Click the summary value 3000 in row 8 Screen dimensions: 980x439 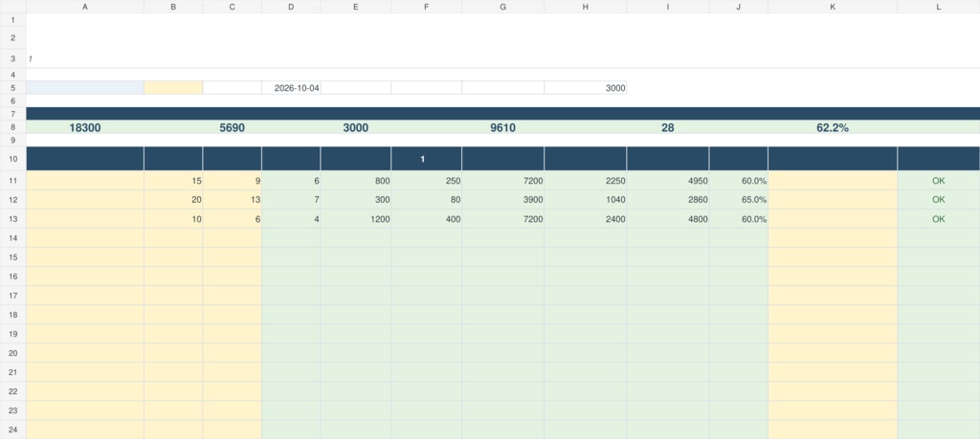tap(356, 127)
